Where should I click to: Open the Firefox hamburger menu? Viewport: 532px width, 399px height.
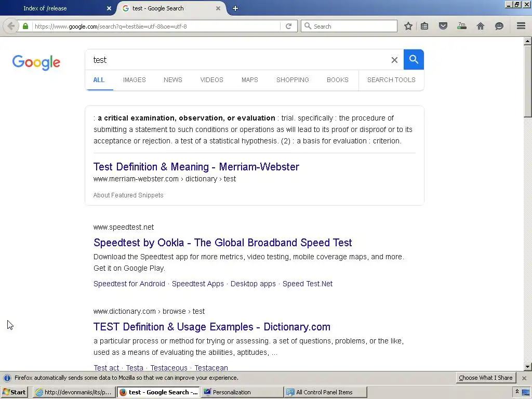(521, 26)
